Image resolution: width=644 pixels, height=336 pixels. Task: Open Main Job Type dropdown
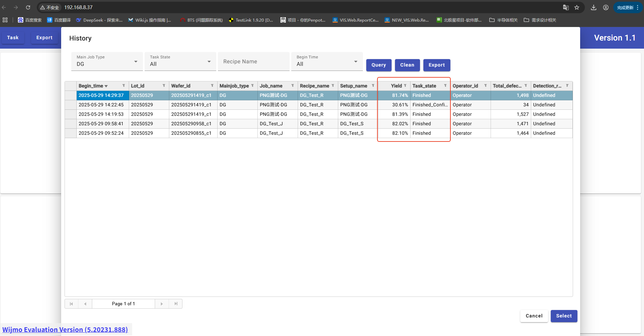[107, 61]
